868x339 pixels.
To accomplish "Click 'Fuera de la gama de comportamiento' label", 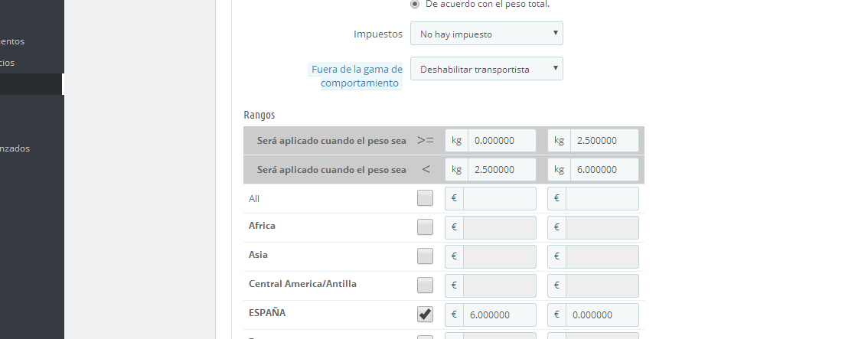I will (x=357, y=77).
